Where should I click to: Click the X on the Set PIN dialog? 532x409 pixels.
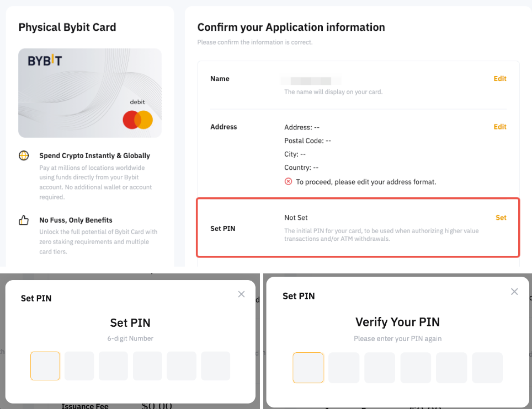[x=241, y=294]
